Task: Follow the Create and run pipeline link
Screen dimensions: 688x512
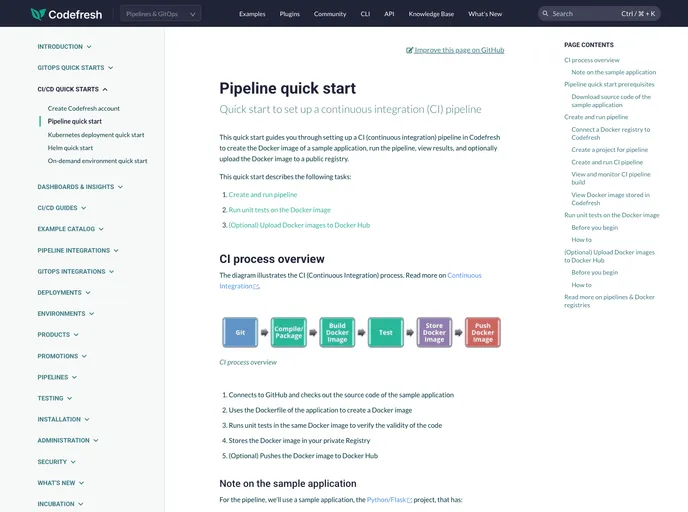Action: point(263,195)
